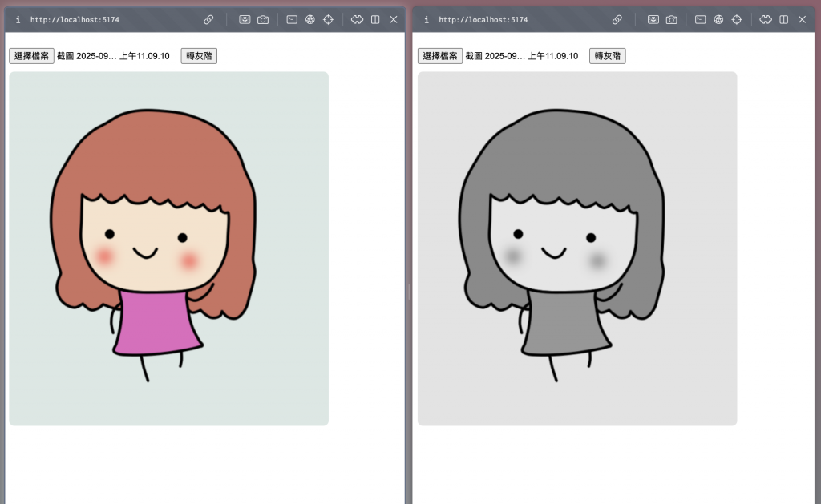Click 轉灰階 button in the left window
Viewport: 821px width, 504px height.
(x=199, y=56)
